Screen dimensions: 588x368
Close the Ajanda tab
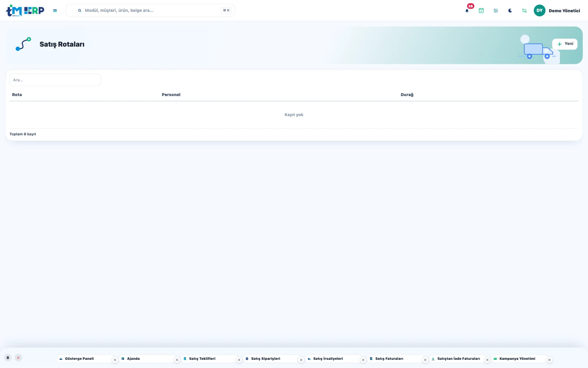tap(177, 360)
